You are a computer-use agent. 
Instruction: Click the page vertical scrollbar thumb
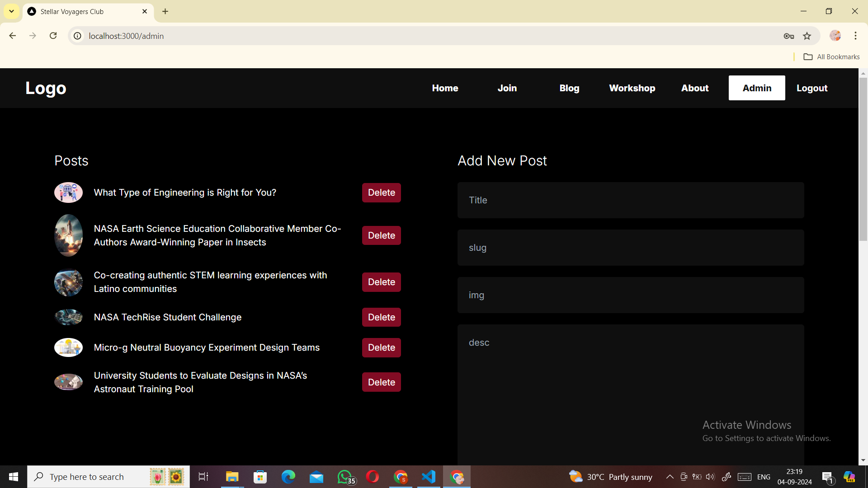point(863,158)
